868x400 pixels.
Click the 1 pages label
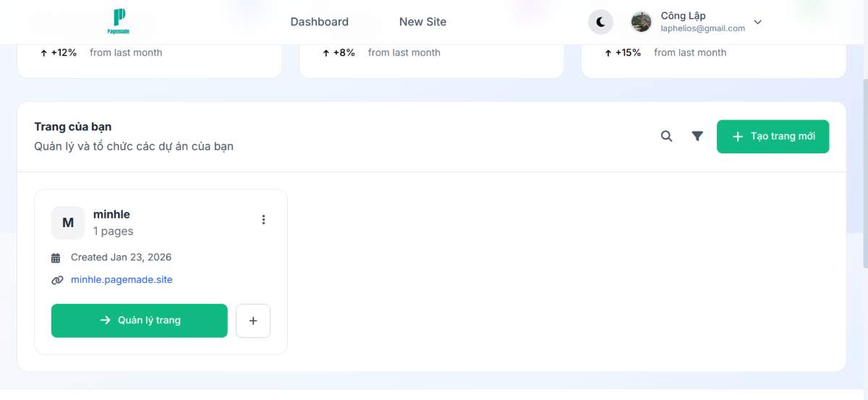point(114,231)
